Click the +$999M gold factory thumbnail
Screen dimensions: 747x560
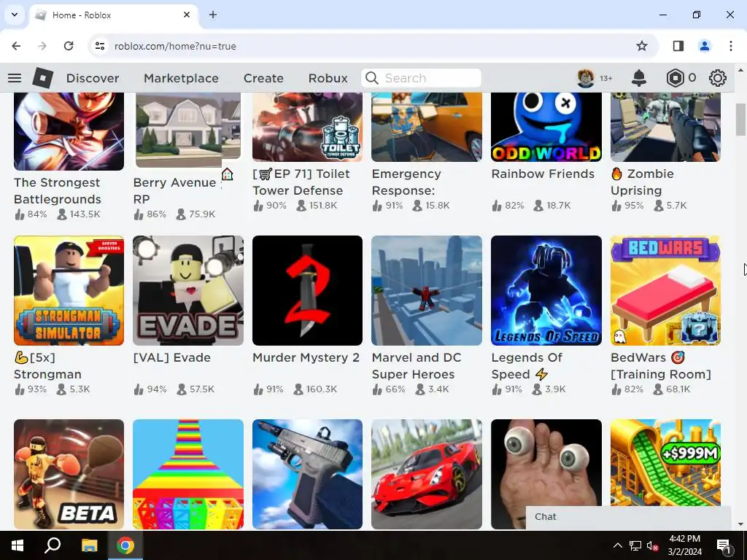click(665, 463)
